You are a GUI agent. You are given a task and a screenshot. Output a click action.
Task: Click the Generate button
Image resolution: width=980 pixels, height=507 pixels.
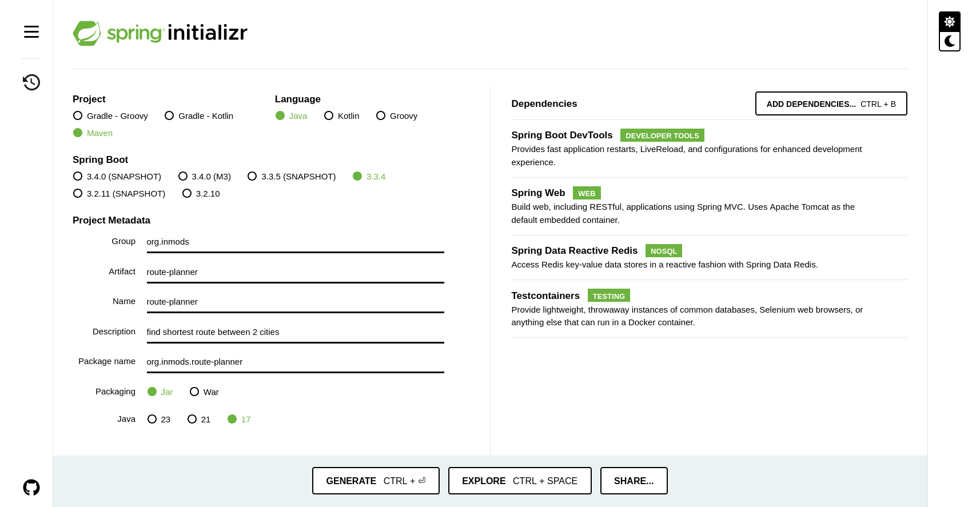(376, 481)
